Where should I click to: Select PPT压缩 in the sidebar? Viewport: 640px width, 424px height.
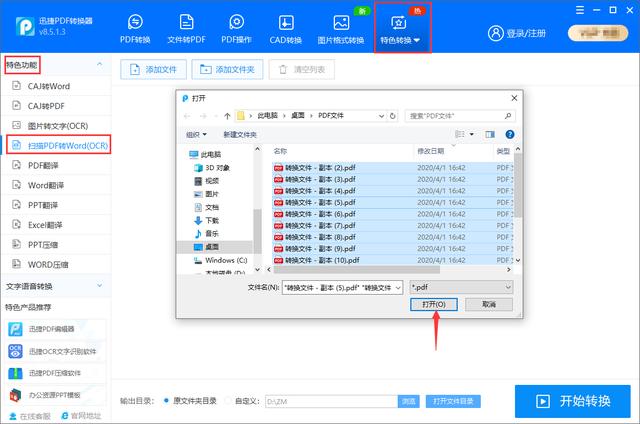[56, 245]
